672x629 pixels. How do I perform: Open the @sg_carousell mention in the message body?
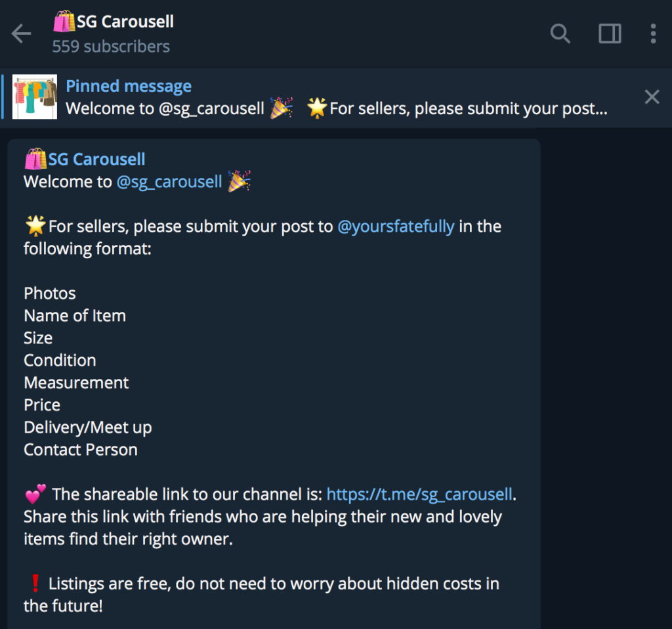click(x=169, y=182)
